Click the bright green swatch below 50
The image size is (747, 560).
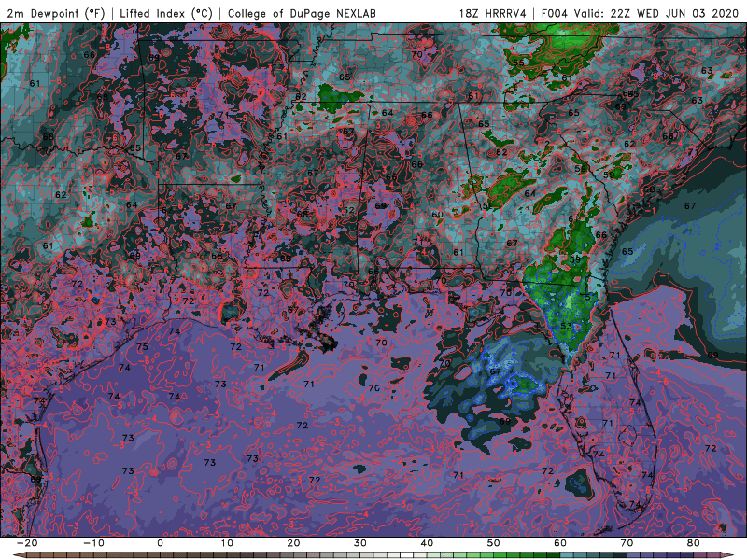(x=500, y=554)
